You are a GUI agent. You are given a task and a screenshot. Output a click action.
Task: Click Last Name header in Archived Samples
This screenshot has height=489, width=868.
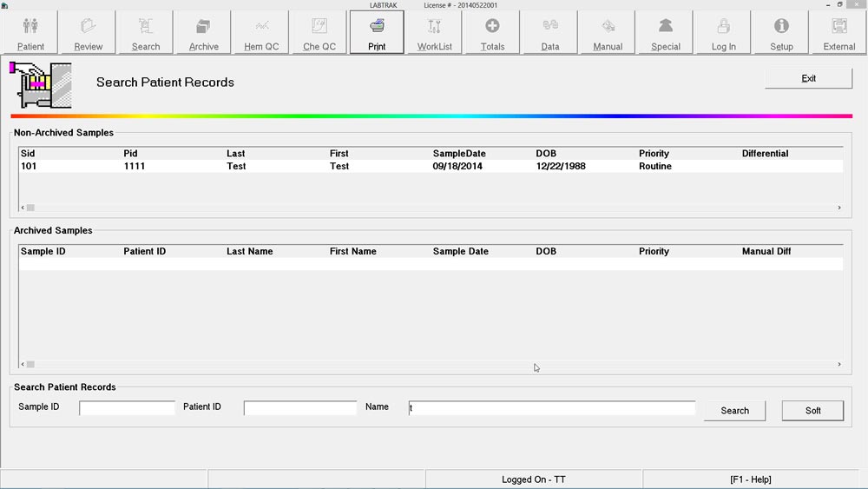[x=250, y=251]
